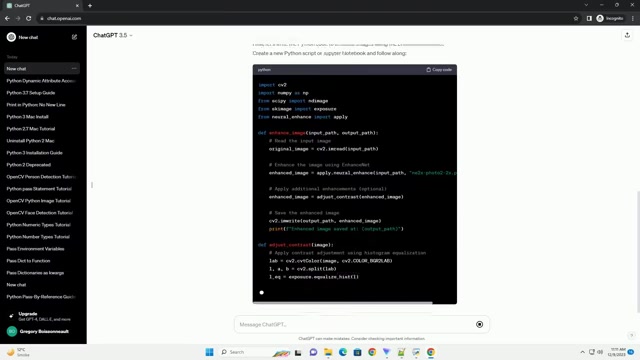Open the Gregory Boissonneault account menu
This screenshot has height=360, width=640.
click(x=39, y=331)
